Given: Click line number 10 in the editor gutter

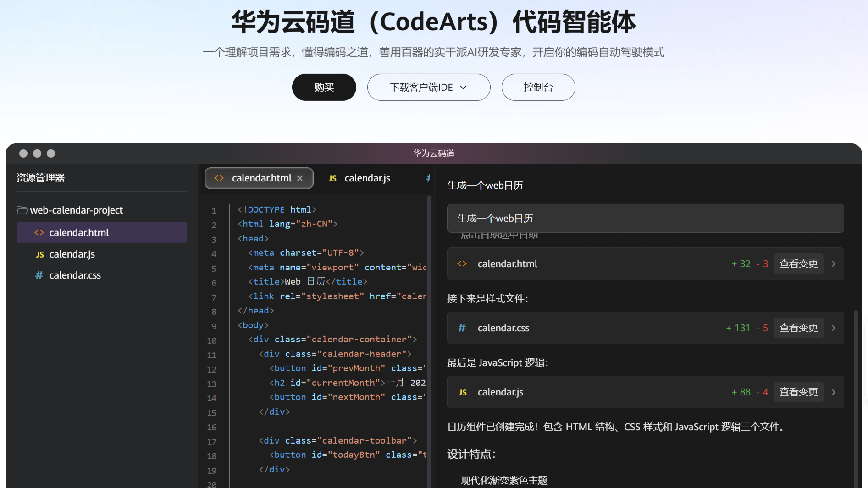Looking at the screenshot, I should pyautogui.click(x=211, y=340).
